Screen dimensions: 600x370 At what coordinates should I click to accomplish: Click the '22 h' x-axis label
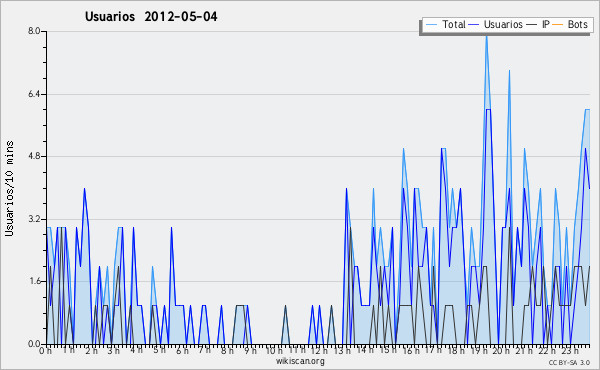click(x=547, y=351)
